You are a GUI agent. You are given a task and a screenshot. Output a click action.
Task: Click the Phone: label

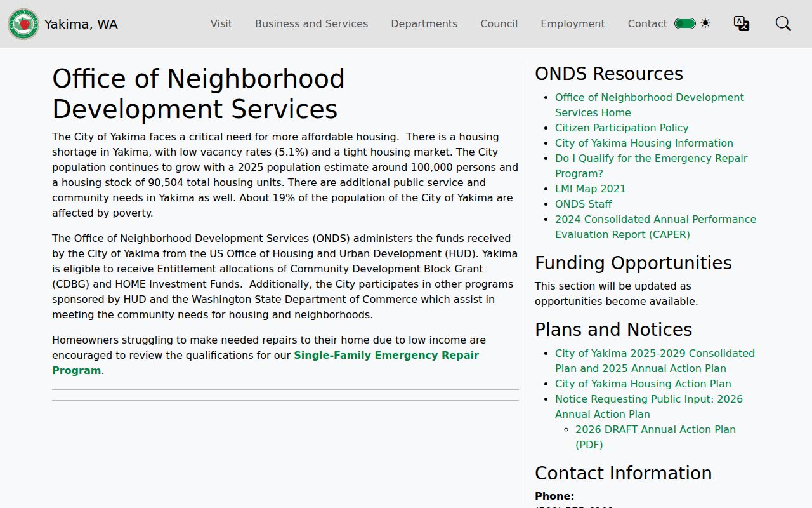coord(554,497)
